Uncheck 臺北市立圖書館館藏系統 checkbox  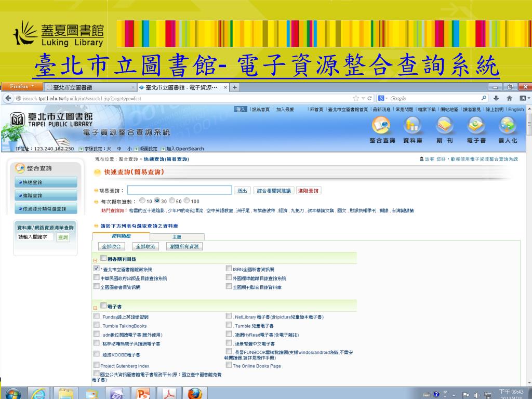coord(96,269)
